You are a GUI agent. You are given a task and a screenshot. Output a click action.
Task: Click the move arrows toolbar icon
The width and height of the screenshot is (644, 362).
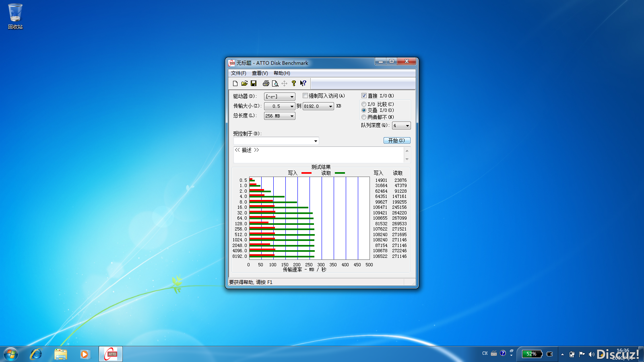pyautogui.click(x=284, y=83)
